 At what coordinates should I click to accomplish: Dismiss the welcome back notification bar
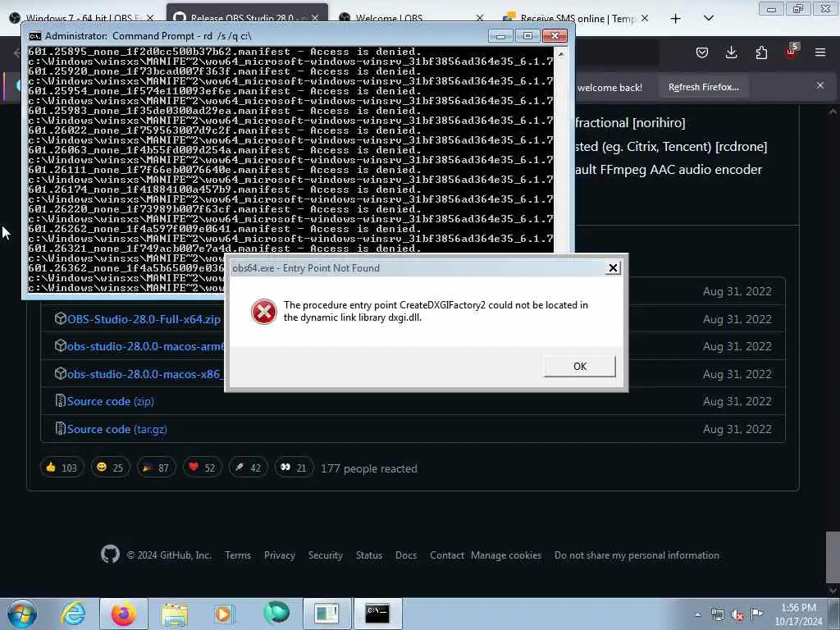[820, 85]
